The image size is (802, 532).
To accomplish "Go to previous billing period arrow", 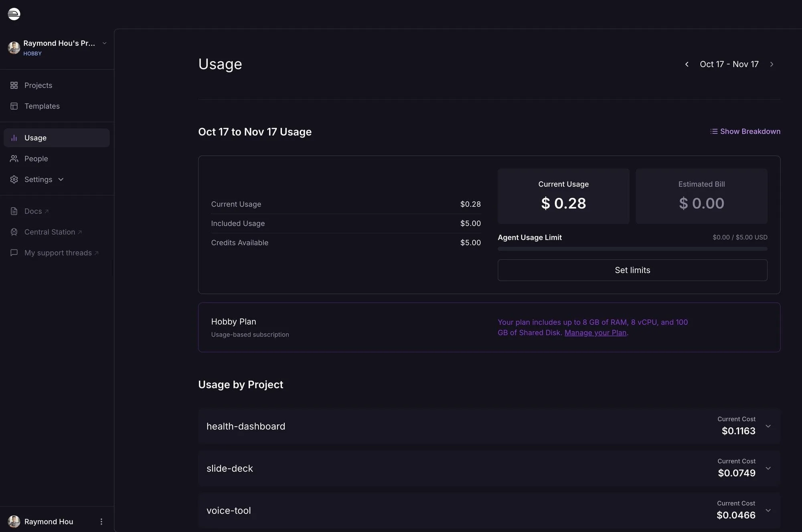I will [687, 64].
